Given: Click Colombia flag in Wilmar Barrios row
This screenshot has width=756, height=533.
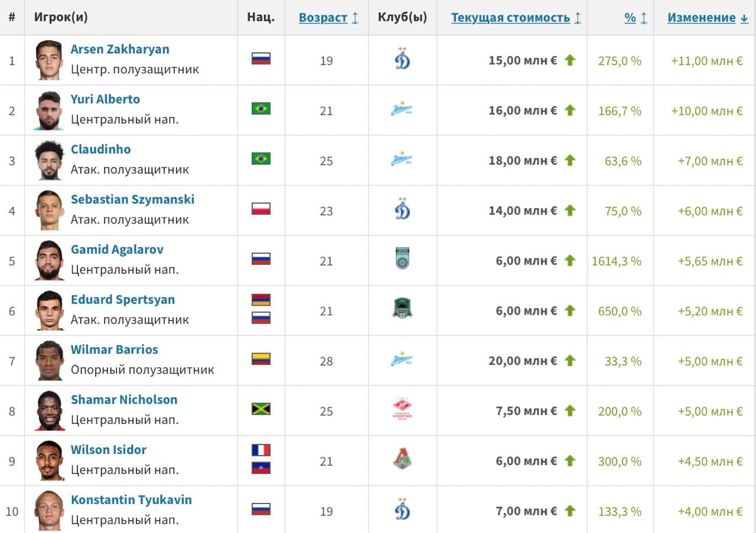Looking at the screenshot, I should pyautogui.click(x=261, y=359).
